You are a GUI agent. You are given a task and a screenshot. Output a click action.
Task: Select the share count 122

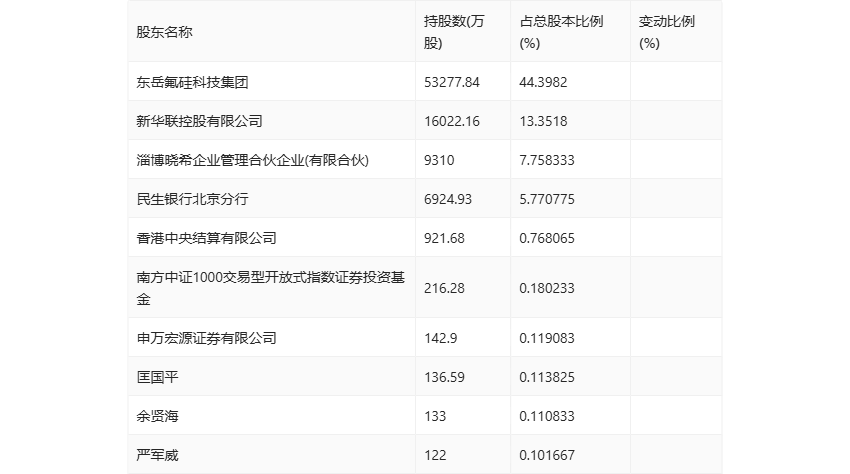[x=435, y=455]
